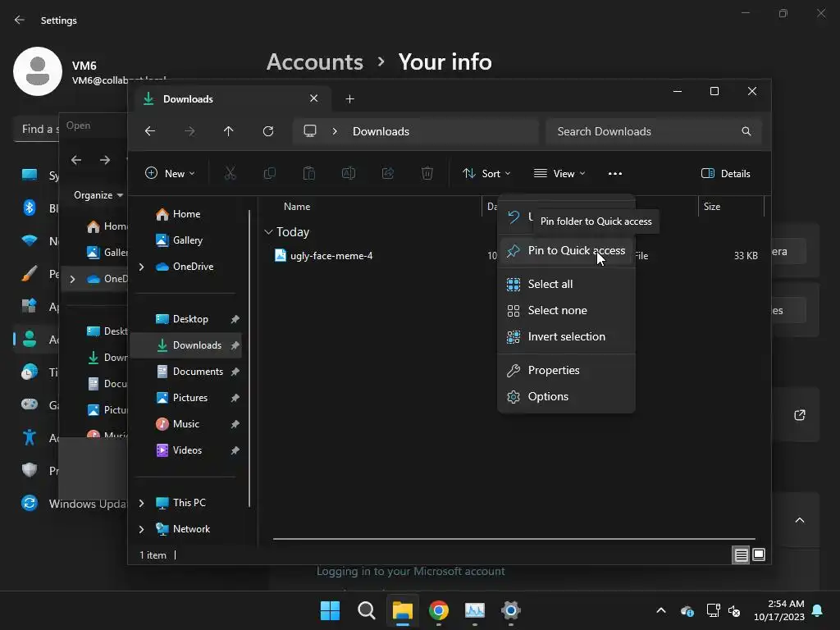
Task: Add a new Explorer tab
Action: [349, 99]
